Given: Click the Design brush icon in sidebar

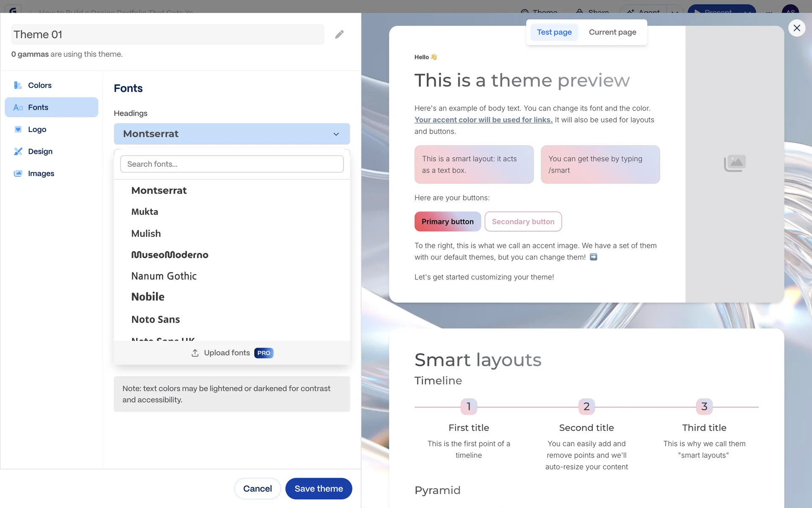Looking at the screenshot, I should 18,152.
